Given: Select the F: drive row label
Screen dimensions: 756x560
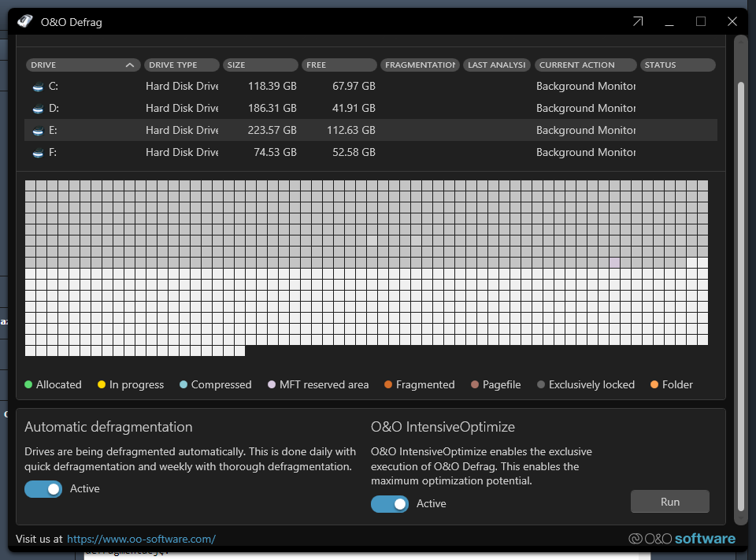Looking at the screenshot, I should [53, 153].
